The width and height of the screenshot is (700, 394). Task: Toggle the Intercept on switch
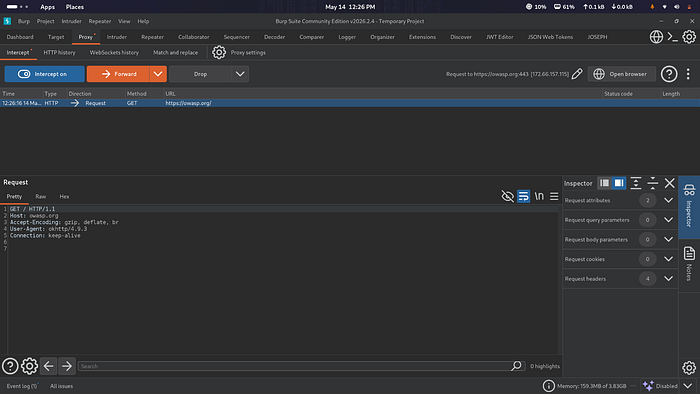[x=44, y=74]
